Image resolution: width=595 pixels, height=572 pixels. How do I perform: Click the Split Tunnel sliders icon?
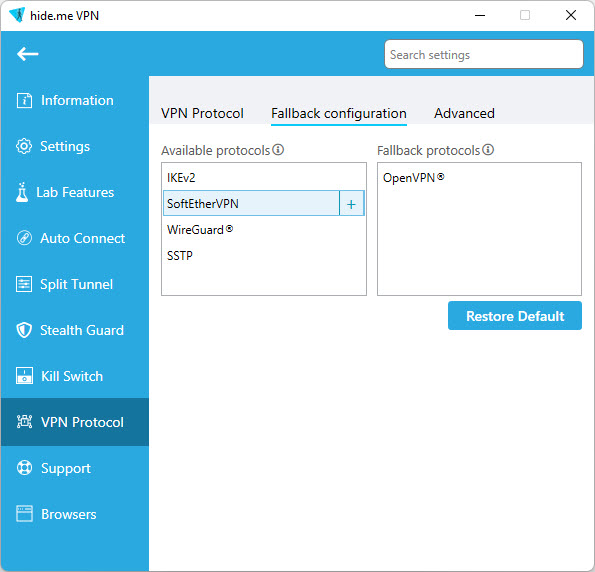24,284
